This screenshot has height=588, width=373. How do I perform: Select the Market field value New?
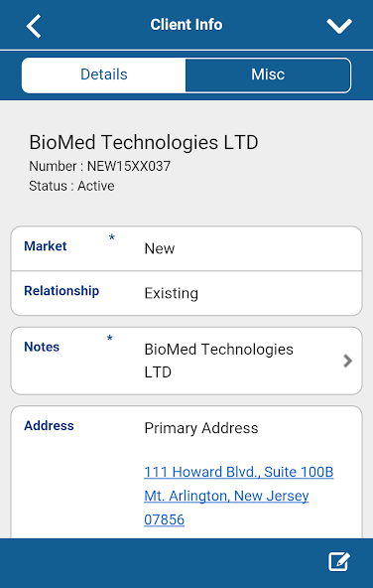tap(160, 248)
